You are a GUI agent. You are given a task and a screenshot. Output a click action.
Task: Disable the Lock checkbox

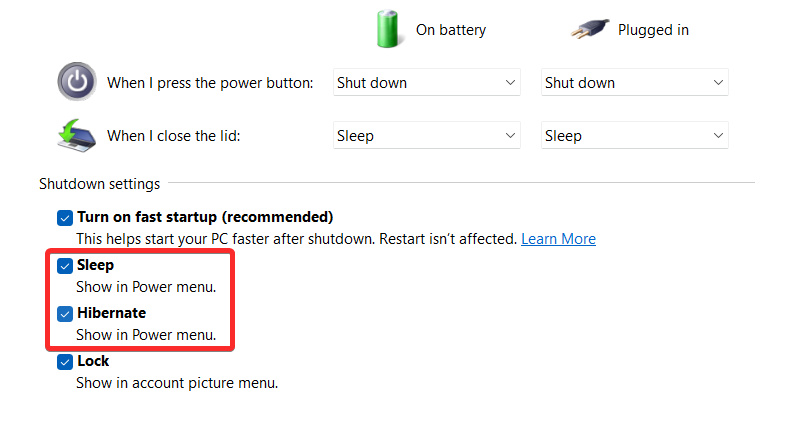65,362
